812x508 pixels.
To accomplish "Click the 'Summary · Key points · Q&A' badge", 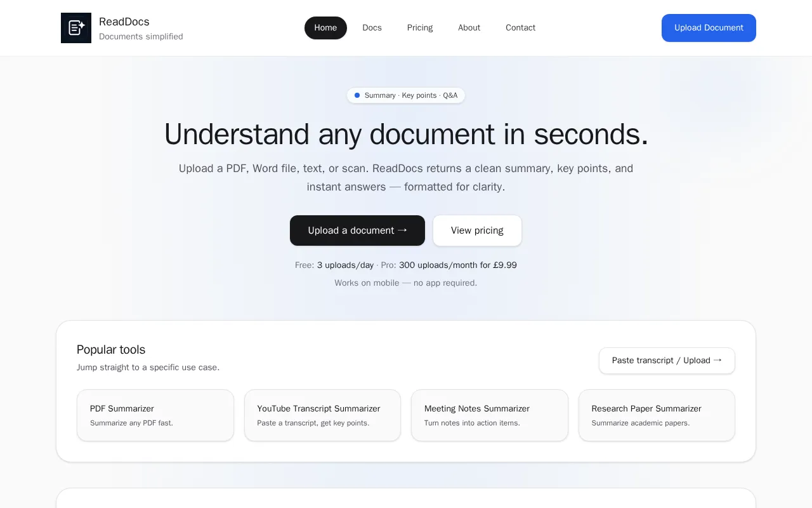I will point(406,95).
